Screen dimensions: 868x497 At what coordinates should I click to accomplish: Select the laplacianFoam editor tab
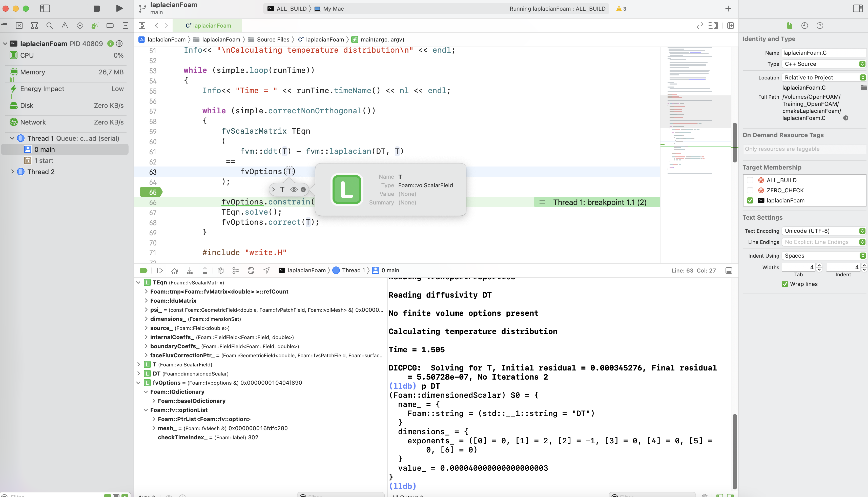[208, 26]
